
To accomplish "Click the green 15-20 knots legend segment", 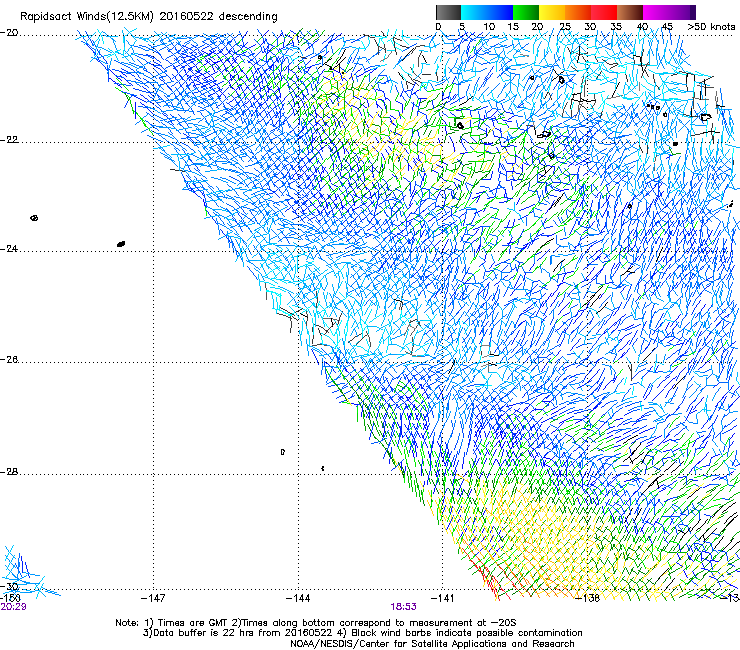I will pos(526,12).
